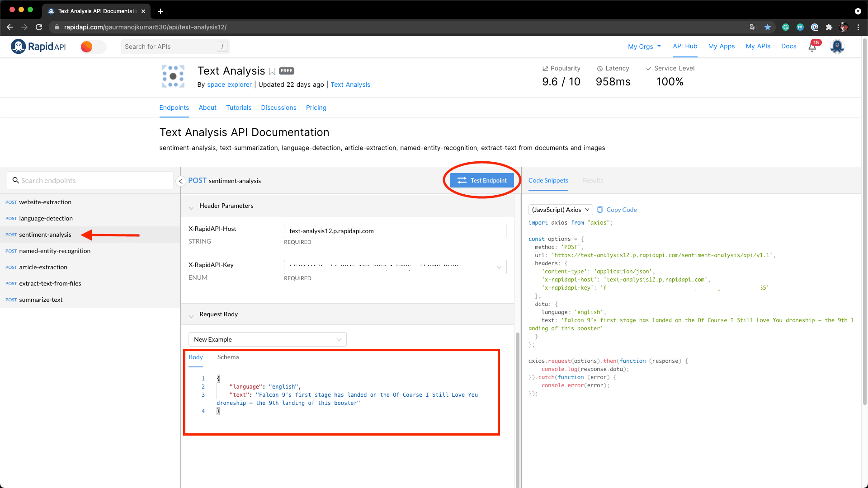Toggle the Schema tab in request body
The width and height of the screenshot is (868, 488).
pyautogui.click(x=228, y=357)
